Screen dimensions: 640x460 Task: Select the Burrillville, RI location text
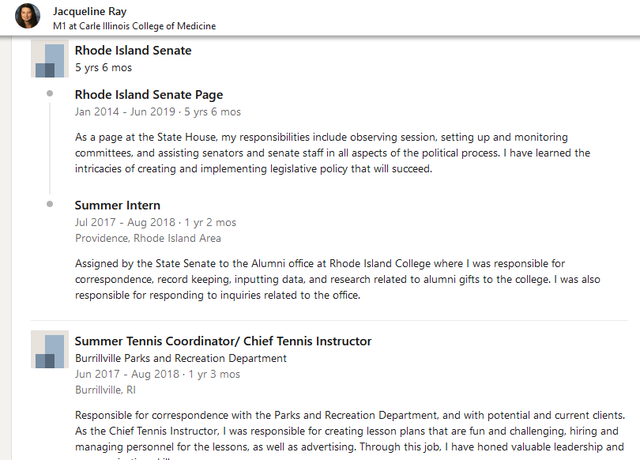pos(105,390)
